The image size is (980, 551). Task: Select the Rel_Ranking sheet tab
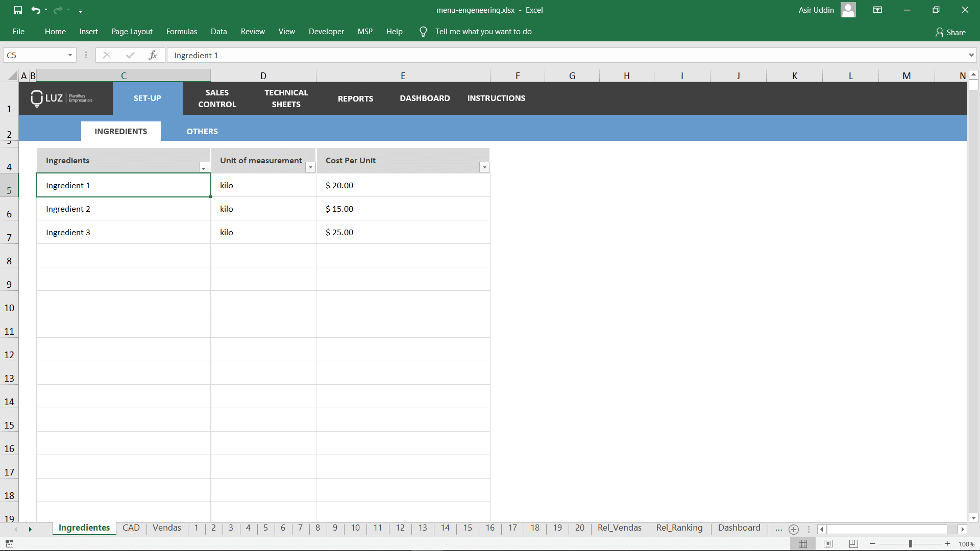click(x=679, y=528)
